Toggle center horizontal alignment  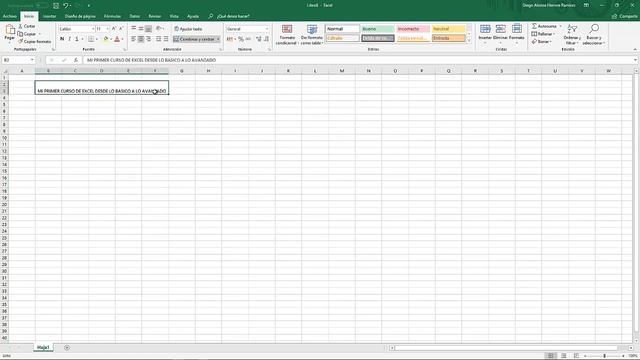(141, 39)
